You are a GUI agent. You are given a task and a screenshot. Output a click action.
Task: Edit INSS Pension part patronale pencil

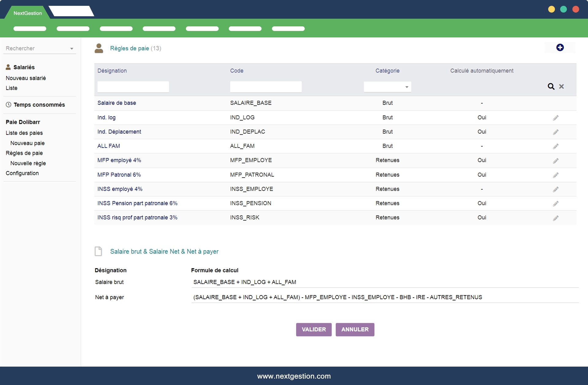tap(556, 204)
